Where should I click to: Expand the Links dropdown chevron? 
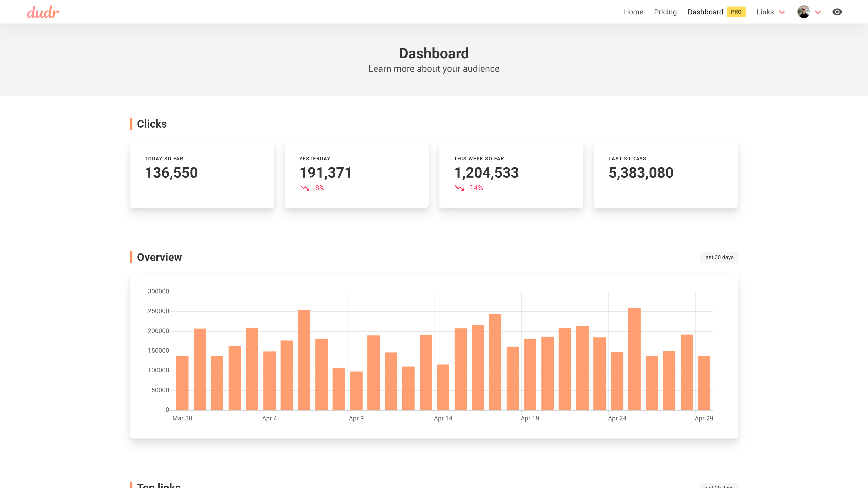click(x=782, y=12)
